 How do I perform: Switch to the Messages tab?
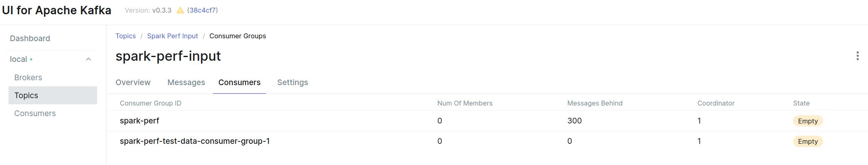[x=186, y=82]
